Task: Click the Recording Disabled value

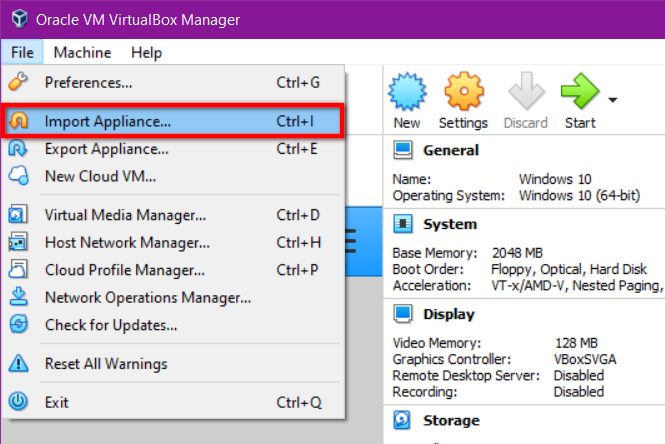Action: pyautogui.click(x=578, y=392)
